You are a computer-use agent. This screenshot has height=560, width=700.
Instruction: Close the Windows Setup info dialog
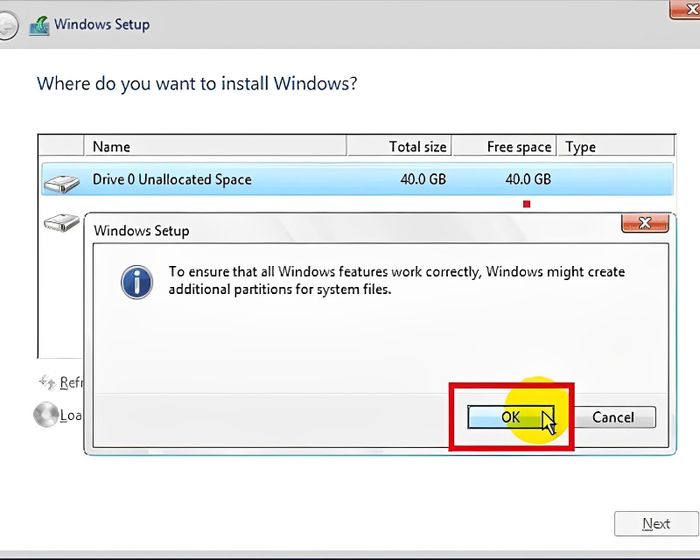click(645, 223)
